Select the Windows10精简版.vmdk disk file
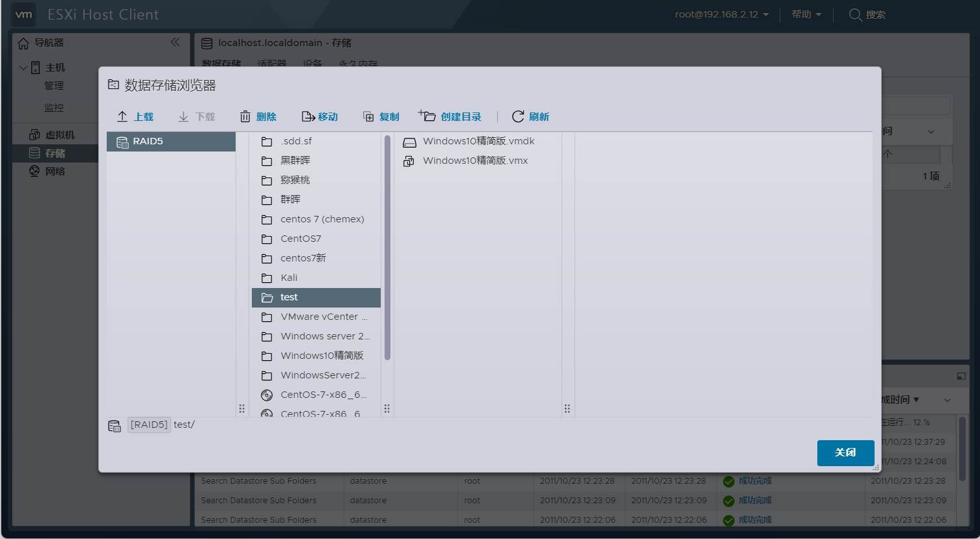This screenshot has height=539, width=980. (478, 141)
